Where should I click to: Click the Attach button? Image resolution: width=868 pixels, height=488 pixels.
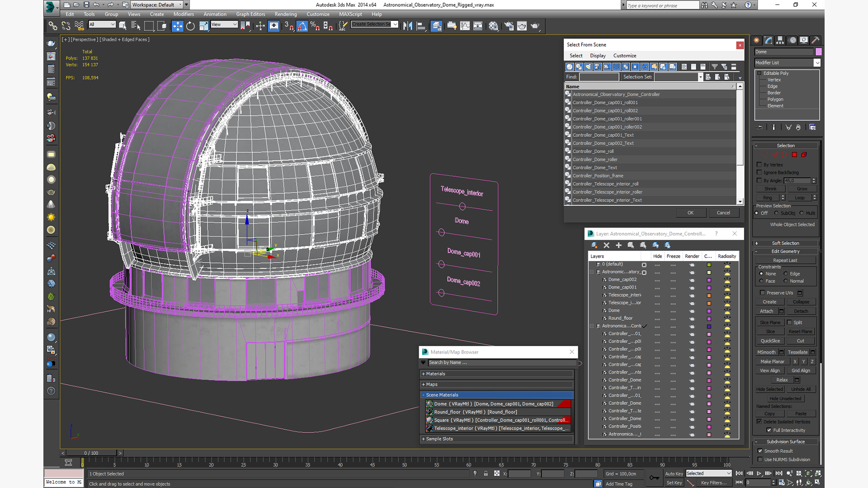766,311
